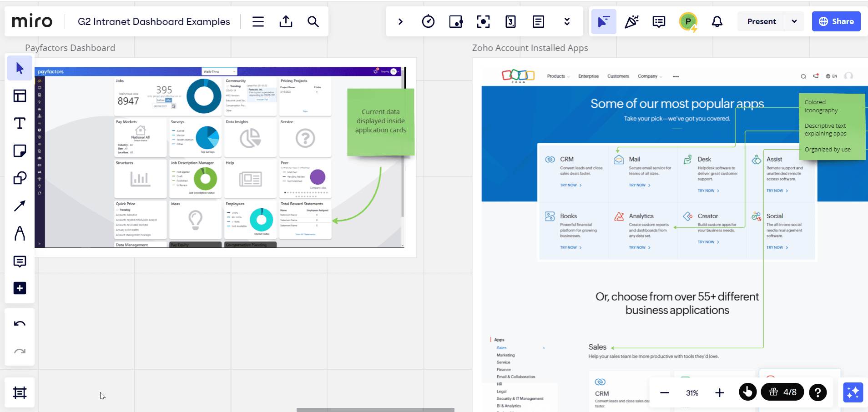868x412 pixels.
Task: Open the voting tool icon
Action: (x=456, y=21)
